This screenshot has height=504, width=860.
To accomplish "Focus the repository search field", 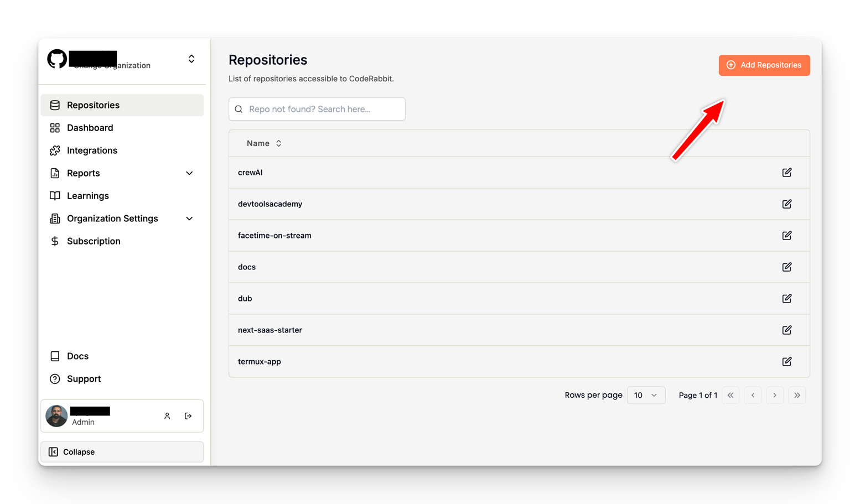I will (x=324, y=109).
